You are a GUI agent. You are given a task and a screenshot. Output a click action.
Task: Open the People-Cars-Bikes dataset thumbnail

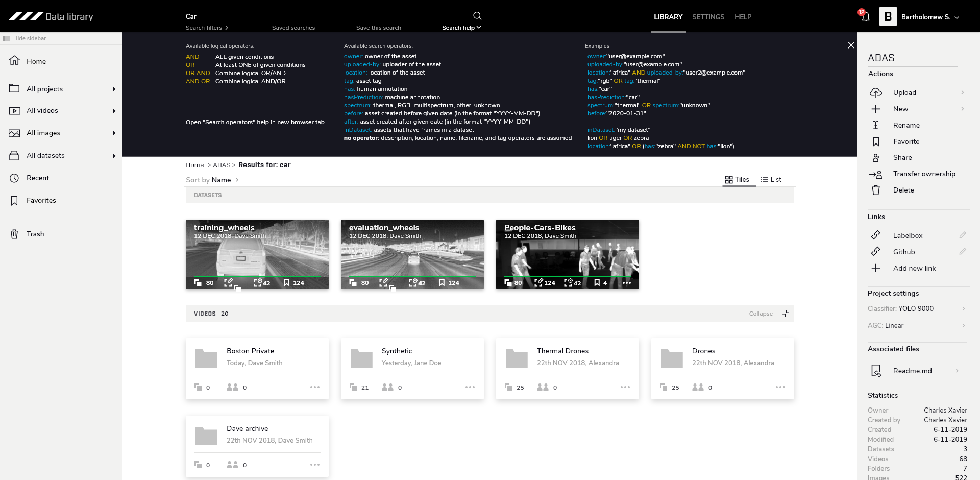coord(567,254)
